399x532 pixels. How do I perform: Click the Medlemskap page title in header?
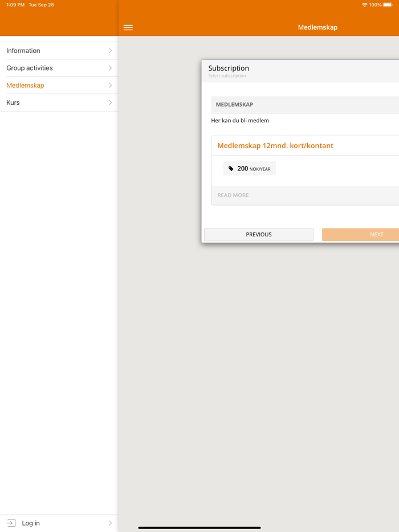point(318,27)
